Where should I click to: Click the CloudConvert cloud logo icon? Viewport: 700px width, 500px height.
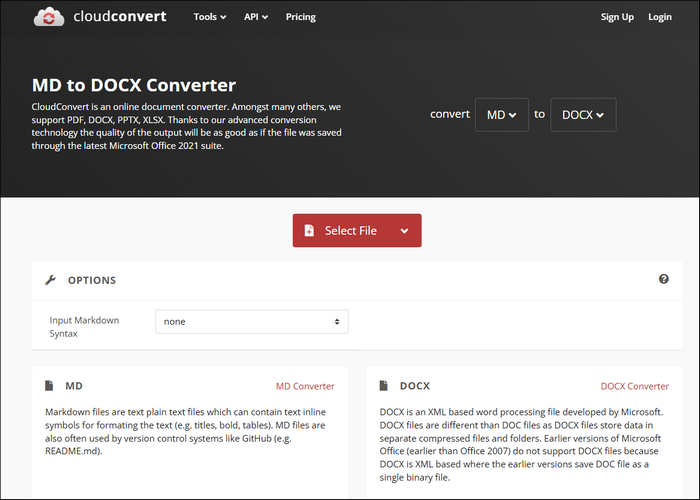click(x=49, y=17)
